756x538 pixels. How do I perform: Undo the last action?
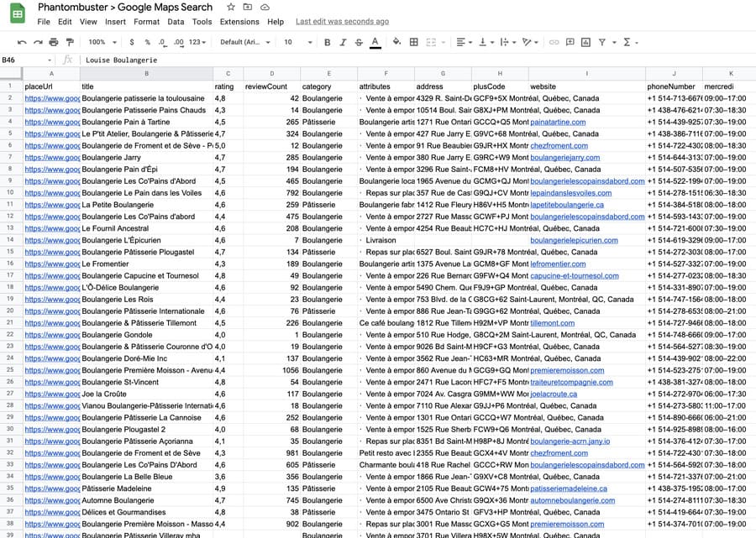click(x=22, y=42)
